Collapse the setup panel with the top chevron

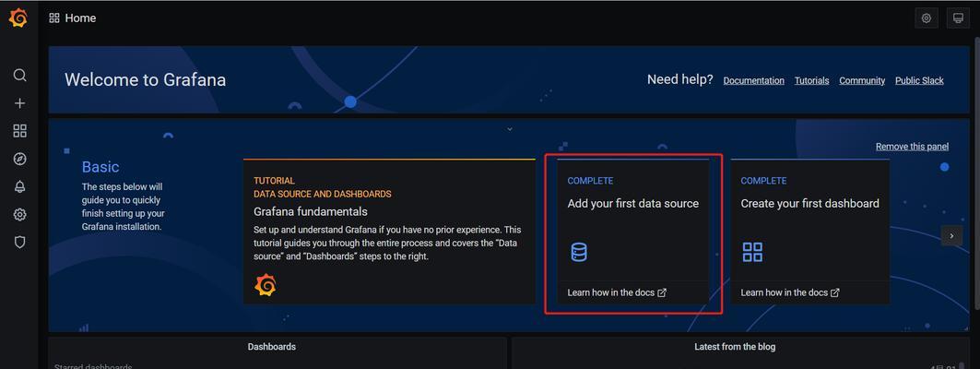click(510, 129)
